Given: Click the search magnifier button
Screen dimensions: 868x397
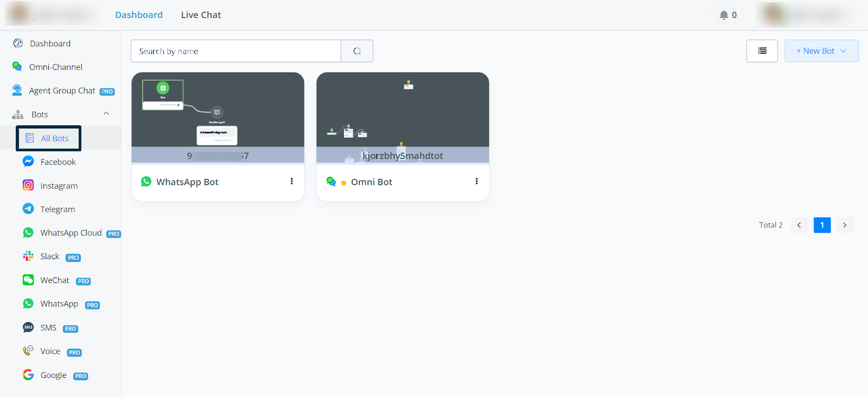Looking at the screenshot, I should coord(357,51).
